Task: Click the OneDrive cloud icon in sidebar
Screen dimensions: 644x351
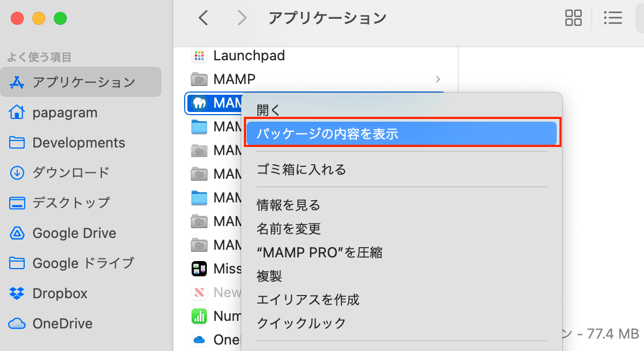Action: (17, 324)
